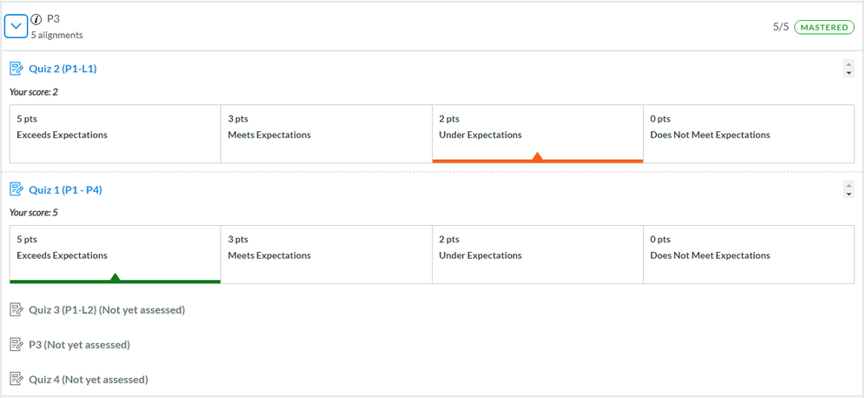Image resolution: width=868 pixels, height=398 pixels.
Task: Open the Quiz 2 (P1-L1) link
Action: tap(63, 69)
